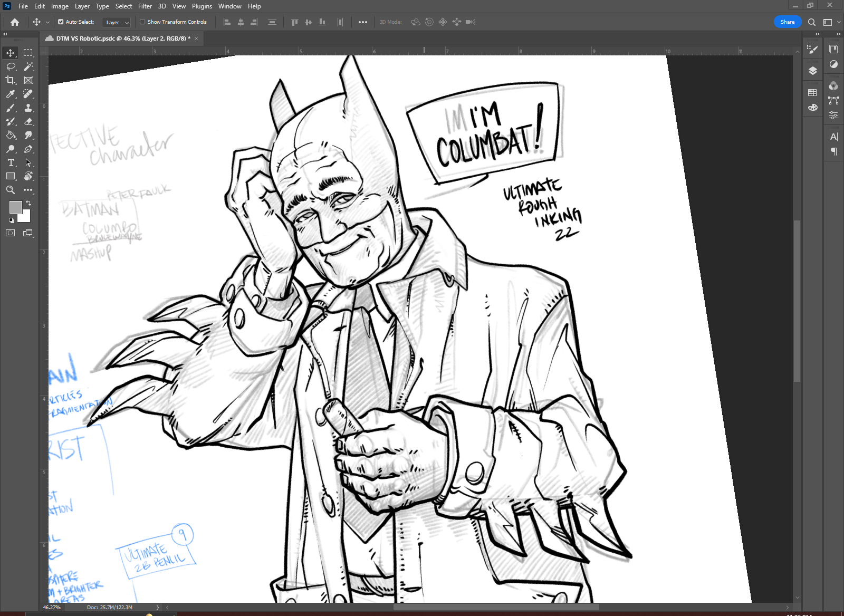The height and width of the screenshot is (616, 844).
Task: Open the Paths panel icon
Action: 833,100
